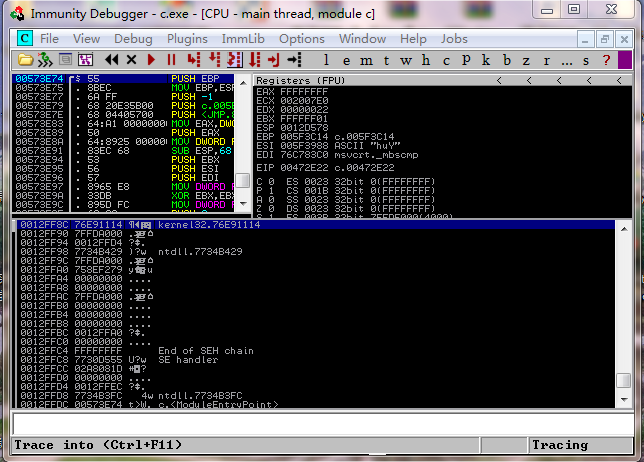
Task: Click disassembly pane scroll down arrow
Action: click(x=243, y=204)
